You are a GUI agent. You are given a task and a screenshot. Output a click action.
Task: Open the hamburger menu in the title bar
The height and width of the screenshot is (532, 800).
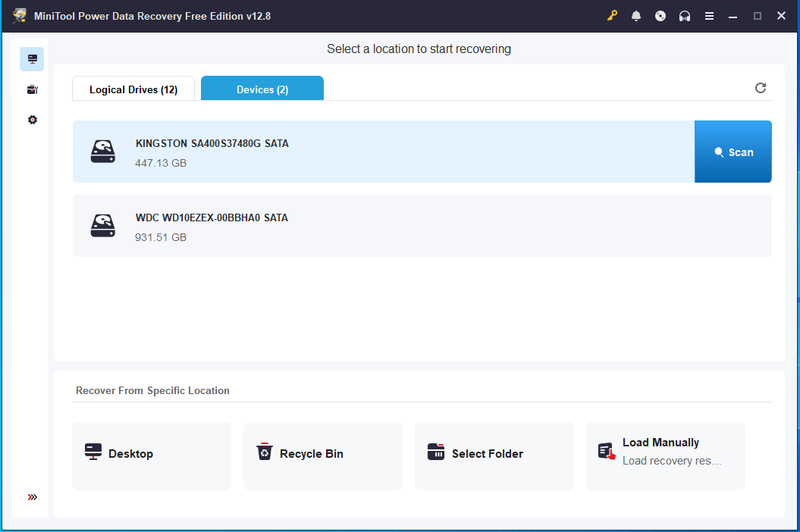709,15
